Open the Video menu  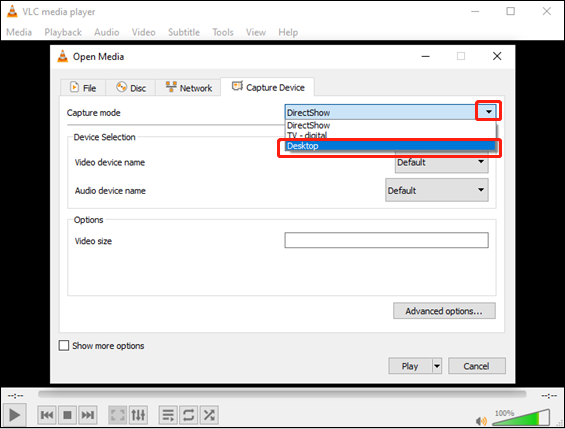143,32
